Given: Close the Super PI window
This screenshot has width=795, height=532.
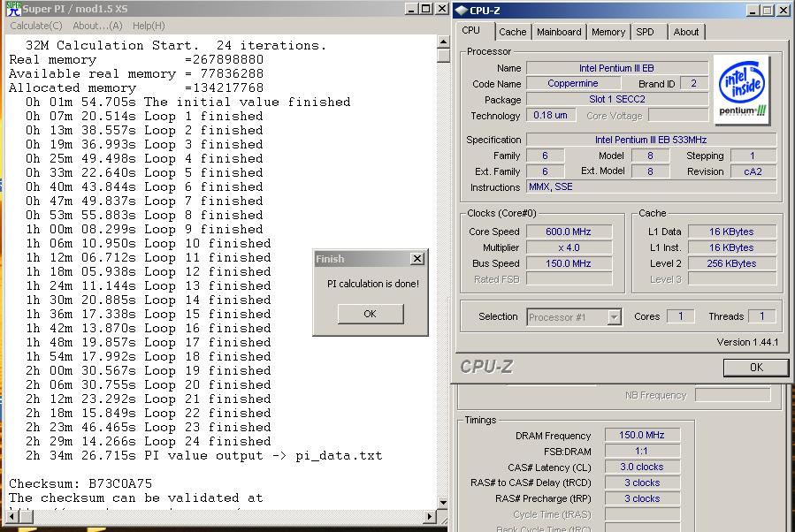Looking at the screenshot, I should [x=442, y=9].
